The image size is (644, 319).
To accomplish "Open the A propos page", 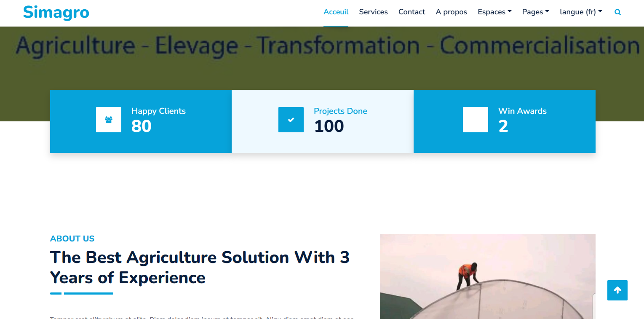I will coord(451,12).
